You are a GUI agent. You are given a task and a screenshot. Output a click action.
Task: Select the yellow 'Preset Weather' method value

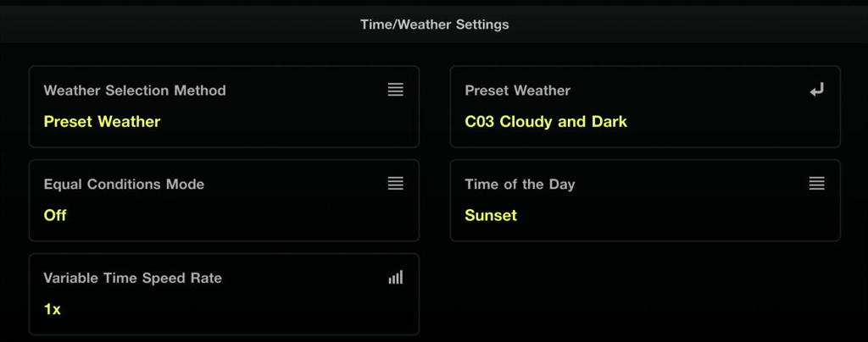(x=102, y=121)
